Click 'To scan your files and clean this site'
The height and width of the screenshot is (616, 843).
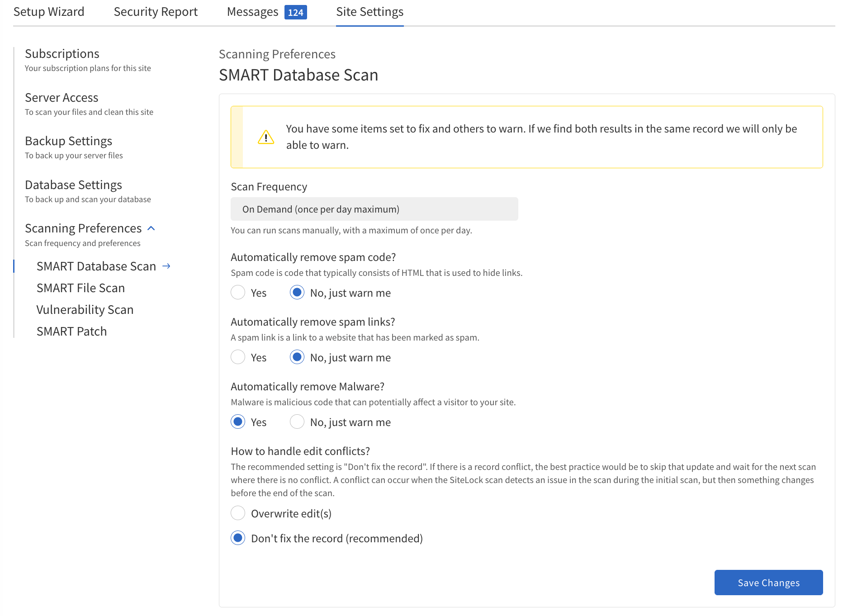(89, 112)
